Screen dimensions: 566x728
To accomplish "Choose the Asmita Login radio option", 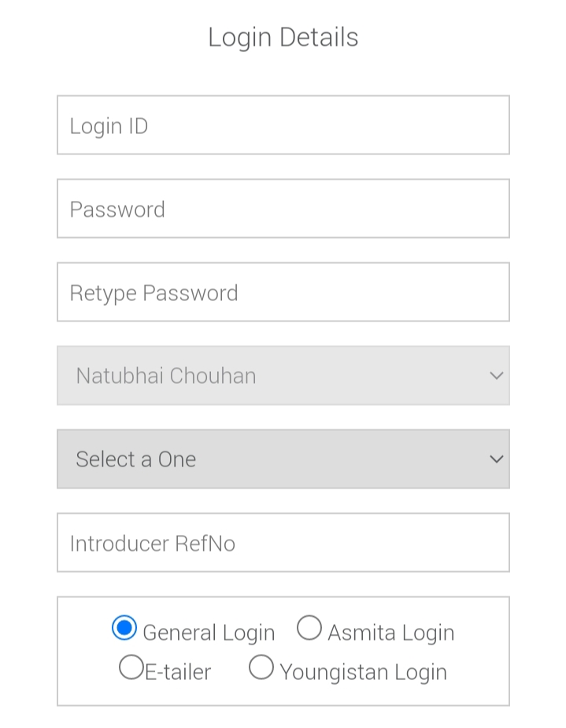I will 309,628.
